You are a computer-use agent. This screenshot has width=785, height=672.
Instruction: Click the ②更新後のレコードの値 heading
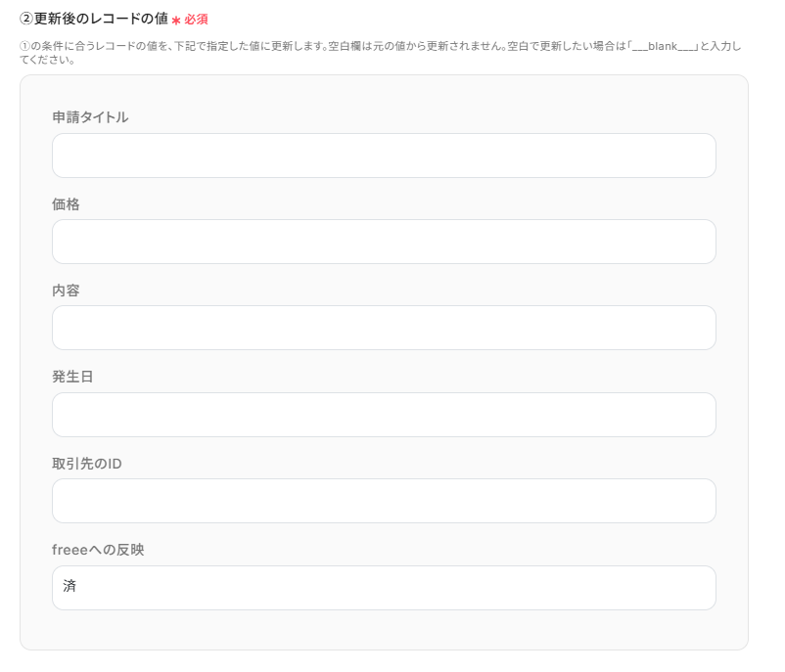(x=94, y=19)
